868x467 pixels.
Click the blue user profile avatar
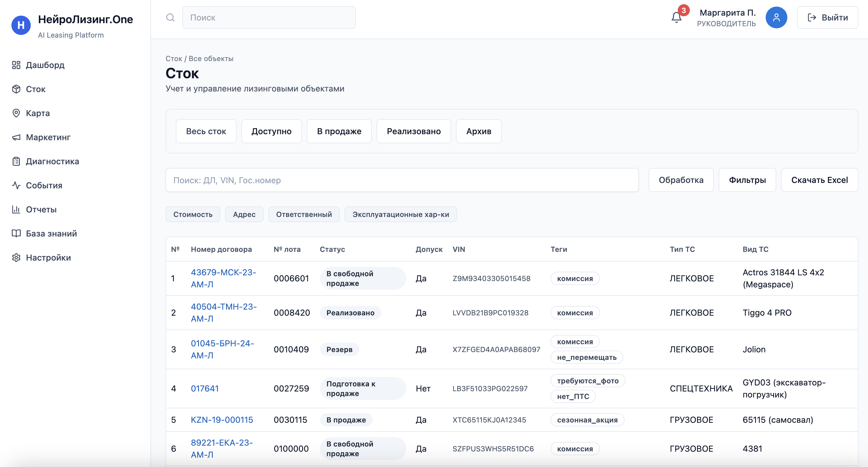(776, 17)
